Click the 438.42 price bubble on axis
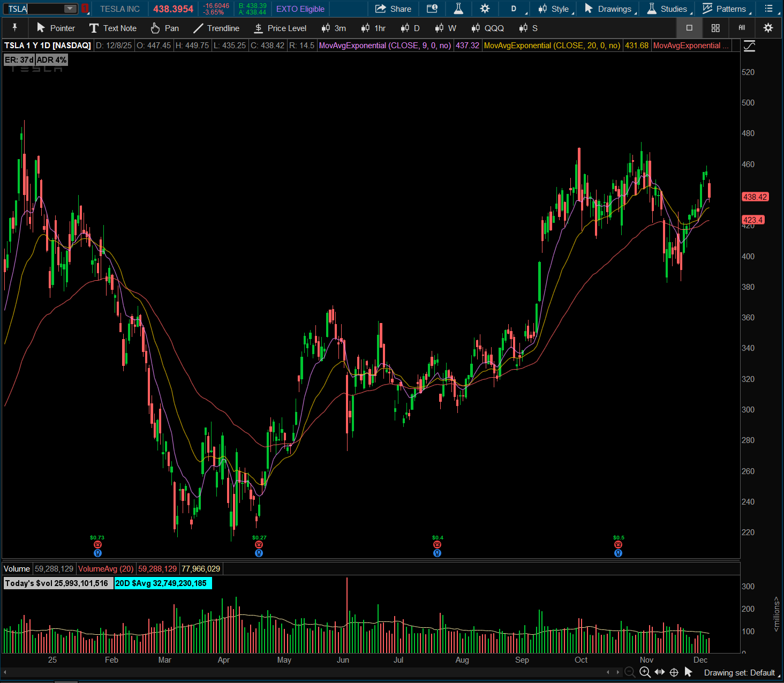The width and height of the screenshot is (784, 683). click(x=755, y=197)
